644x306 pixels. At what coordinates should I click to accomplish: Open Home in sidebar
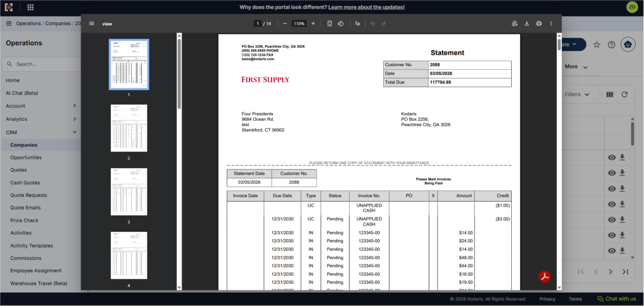(13, 80)
